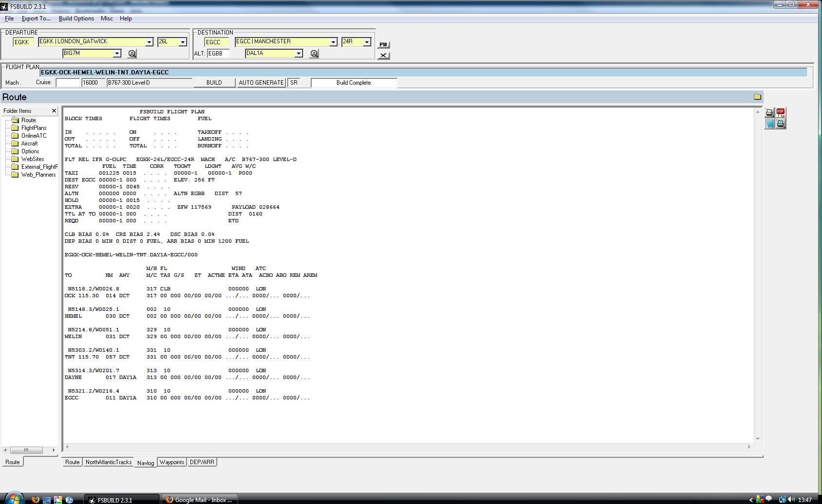Export the navlog to PDF
822x504 pixels.
click(781, 113)
